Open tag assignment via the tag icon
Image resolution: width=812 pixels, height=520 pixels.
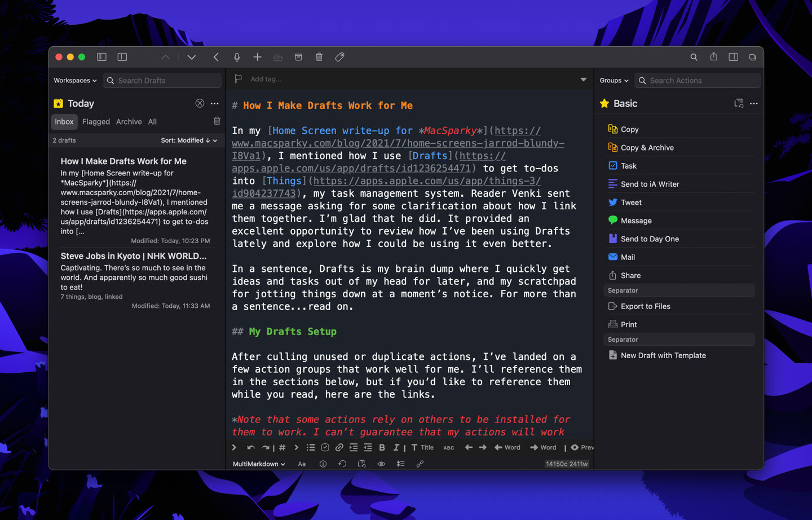pos(339,57)
